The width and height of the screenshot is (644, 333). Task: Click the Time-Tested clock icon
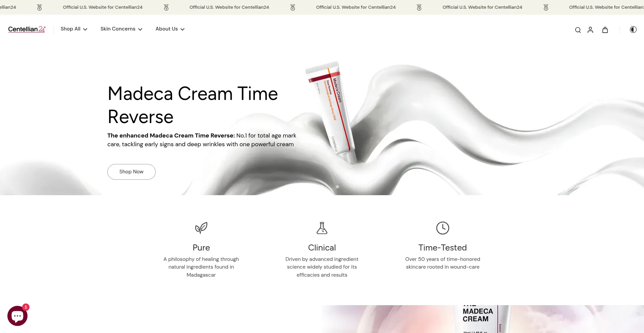click(x=442, y=228)
